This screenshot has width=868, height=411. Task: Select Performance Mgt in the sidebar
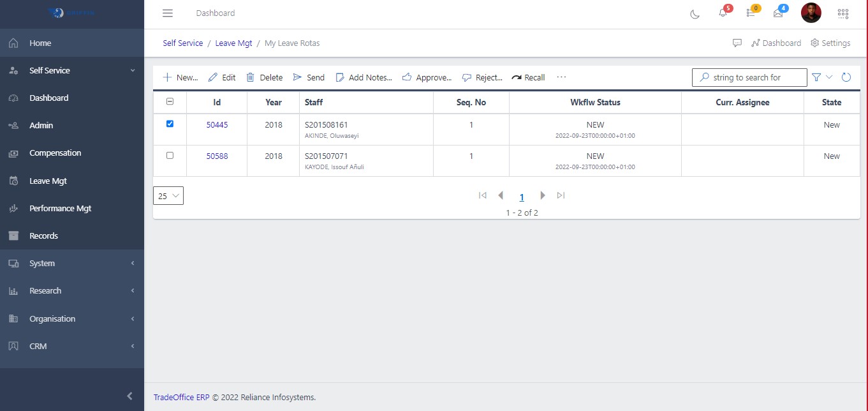60,208
